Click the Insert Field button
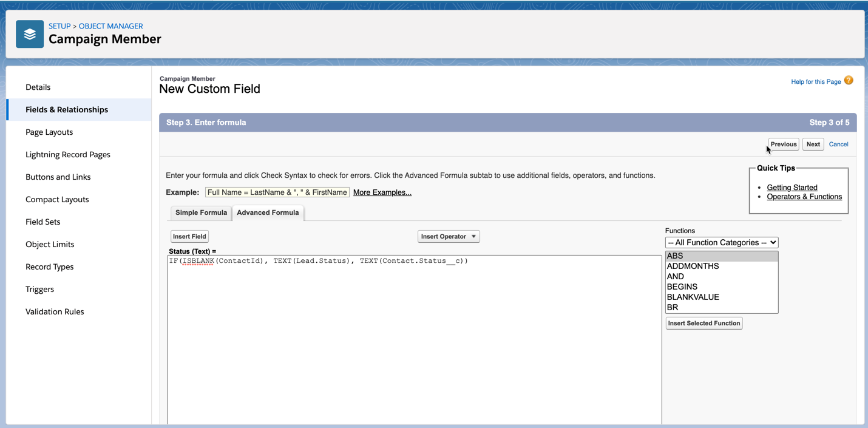The image size is (868, 428). [x=189, y=236]
